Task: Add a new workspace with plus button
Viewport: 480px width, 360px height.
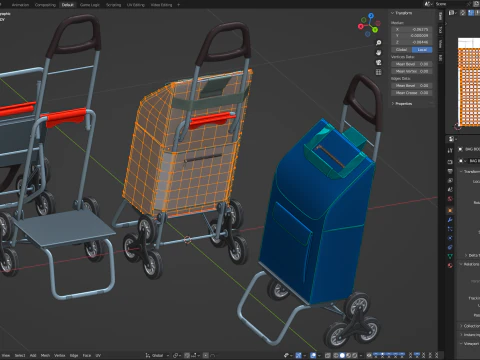Action: 178,5
